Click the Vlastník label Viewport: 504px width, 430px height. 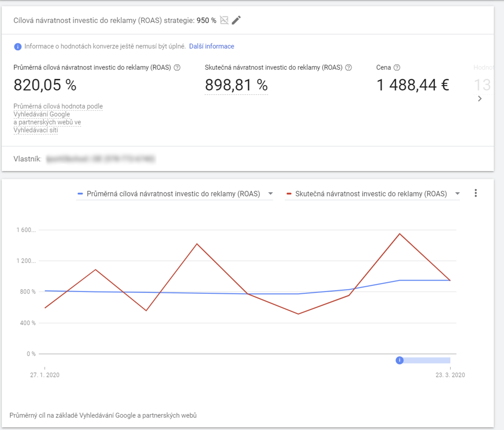[x=27, y=159]
